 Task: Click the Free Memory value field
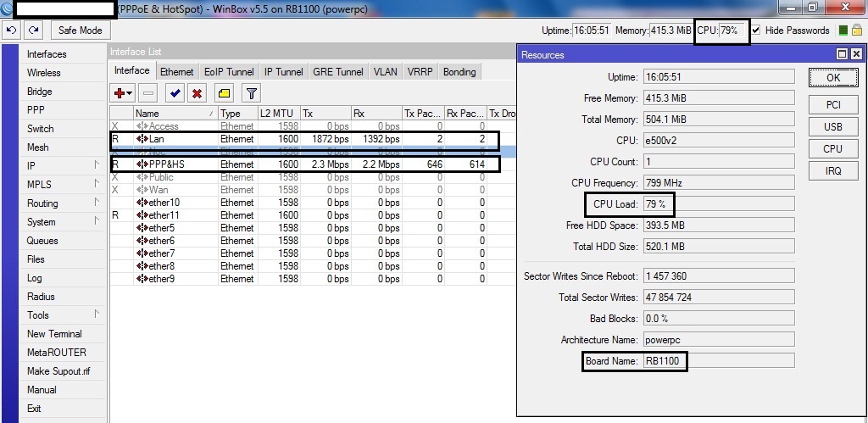point(719,98)
